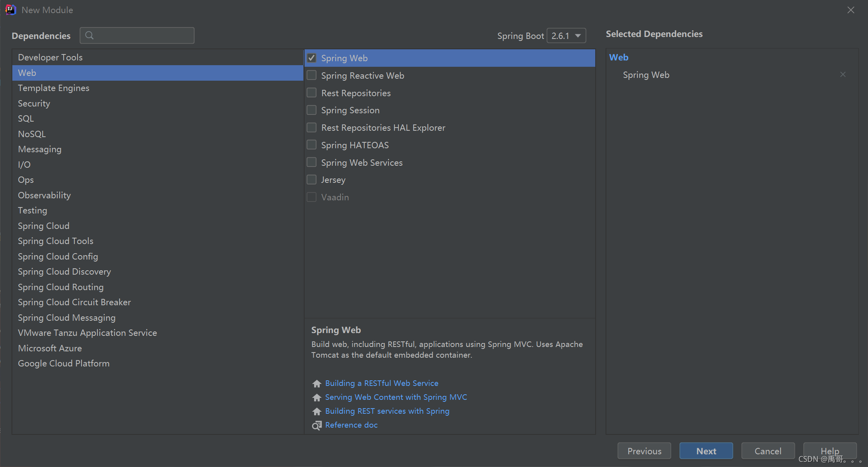Tick the Rest Repositories checkbox
This screenshot has width=868, height=467.
pos(312,93)
